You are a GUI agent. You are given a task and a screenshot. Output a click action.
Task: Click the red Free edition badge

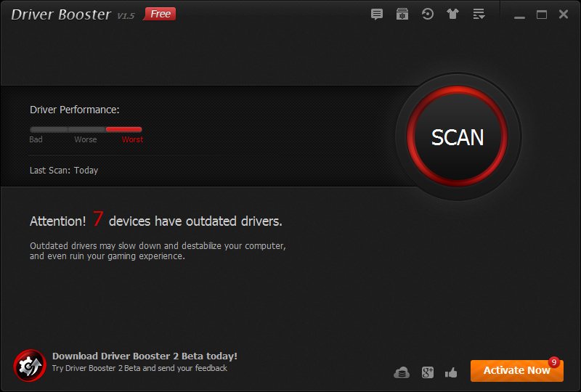(159, 14)
